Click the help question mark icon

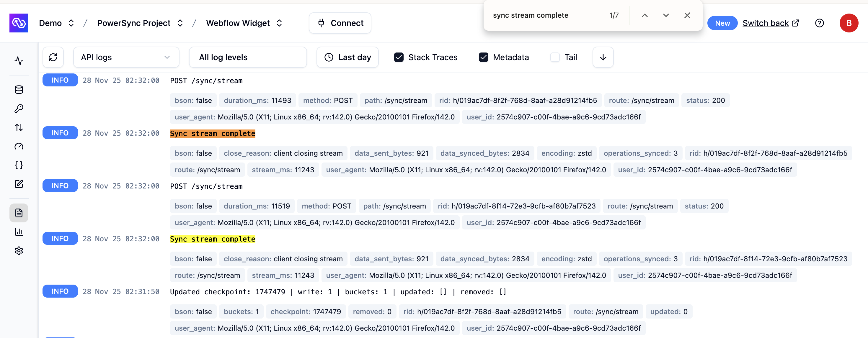819,23
